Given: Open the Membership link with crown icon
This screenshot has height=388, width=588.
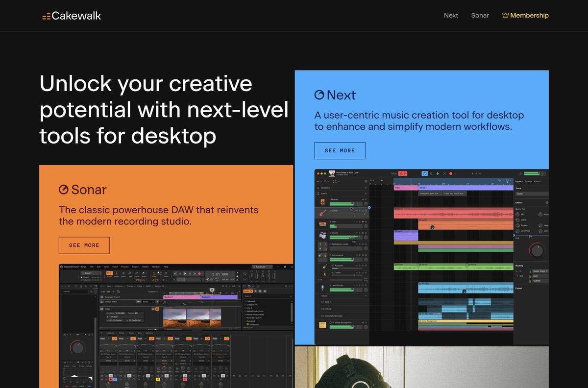Looking at the screenshot, I should click(525, 15).
